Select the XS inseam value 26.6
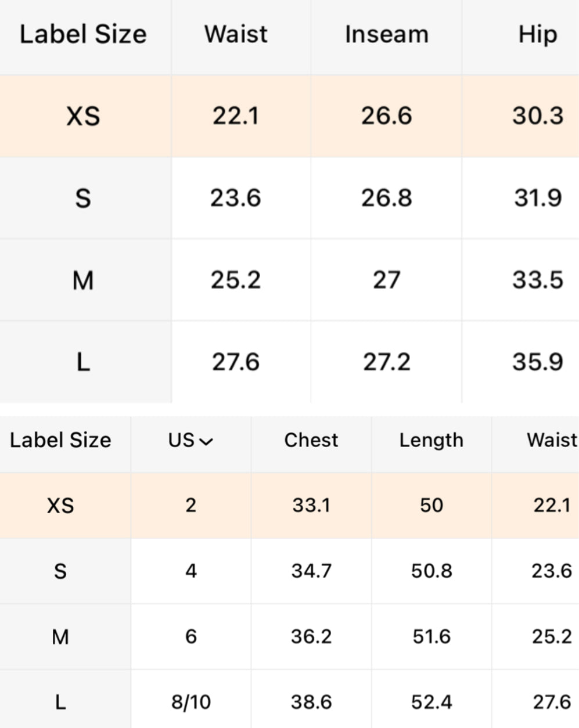Image resolution: width=579 pixels, height=728 pixels. tap(386, 116)
